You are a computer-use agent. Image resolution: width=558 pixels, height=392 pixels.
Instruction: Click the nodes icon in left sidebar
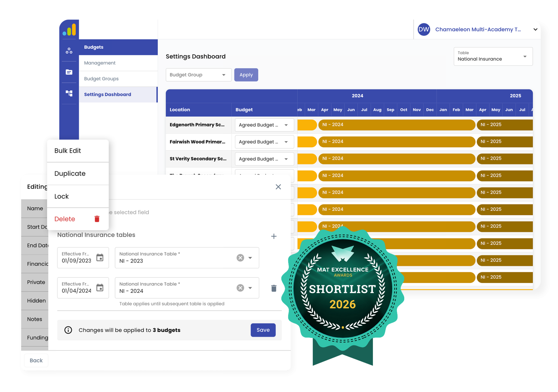69,51
